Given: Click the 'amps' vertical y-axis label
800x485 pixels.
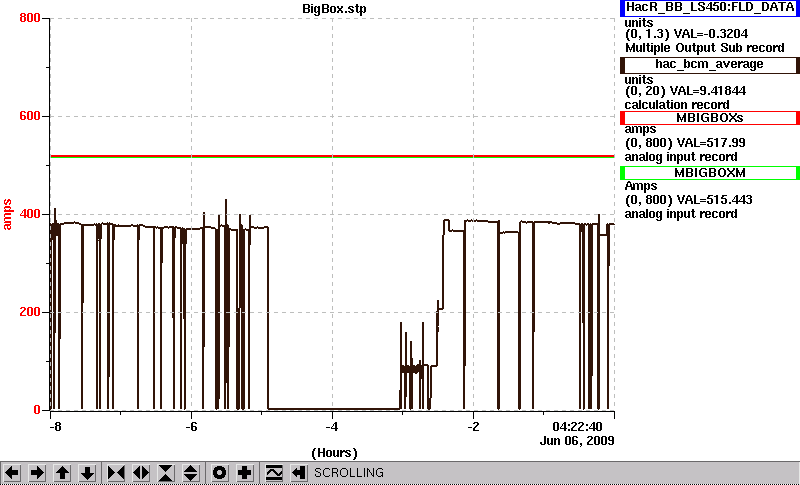Looking at the screenshot, I should point(8,215).
